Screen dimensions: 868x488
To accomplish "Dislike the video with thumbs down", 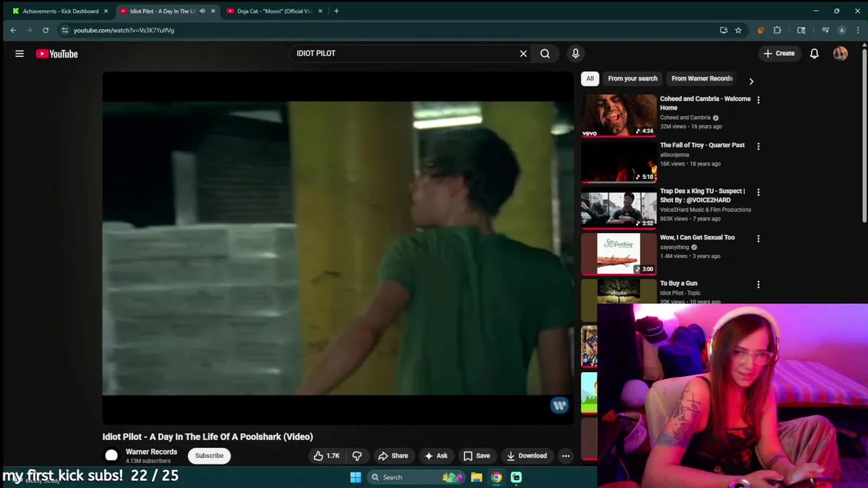I will pyautogui.click(x=357, y=455).
